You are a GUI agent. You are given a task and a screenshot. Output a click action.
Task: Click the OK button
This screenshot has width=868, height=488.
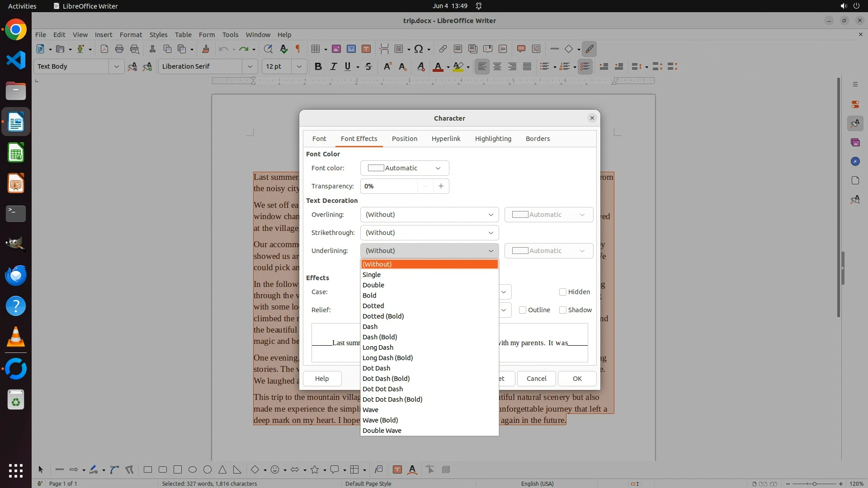click(577, 379)
